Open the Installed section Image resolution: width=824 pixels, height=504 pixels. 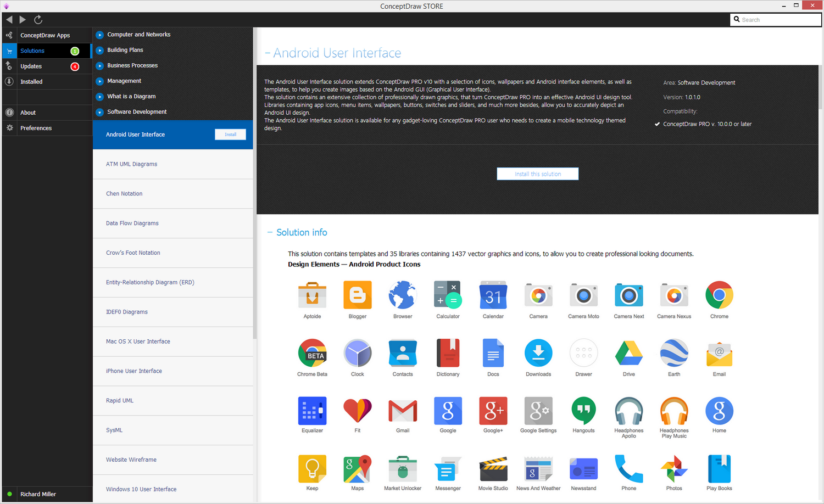pyautogui.click(x=46, y=81)
